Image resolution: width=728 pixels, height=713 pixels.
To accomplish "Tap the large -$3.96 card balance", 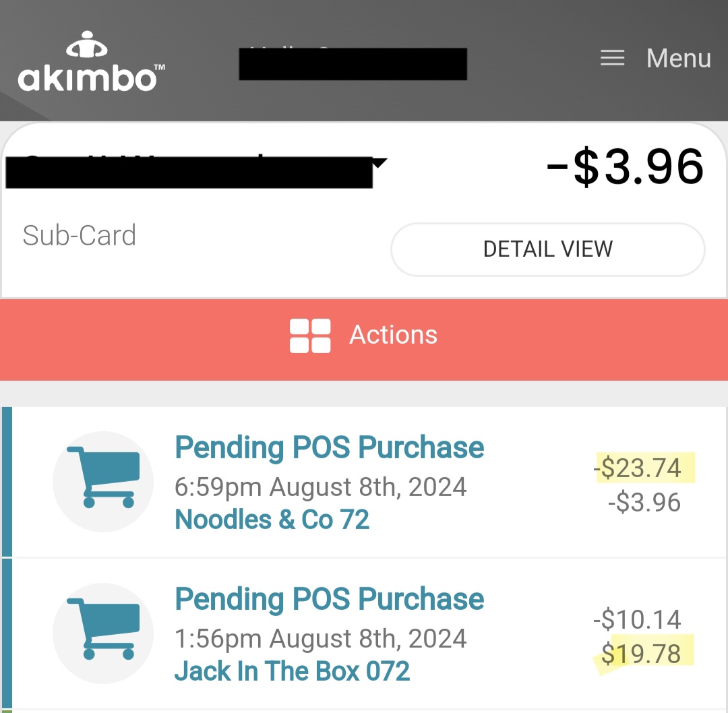I will pos(625,166).
